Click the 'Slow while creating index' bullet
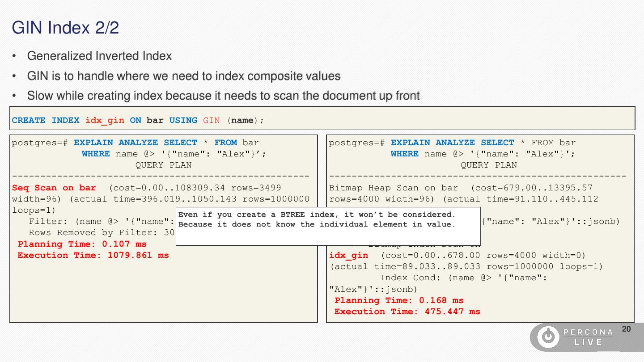Image resolution: width=644 pixels, height=362 pixels. (x=223, y=96)
